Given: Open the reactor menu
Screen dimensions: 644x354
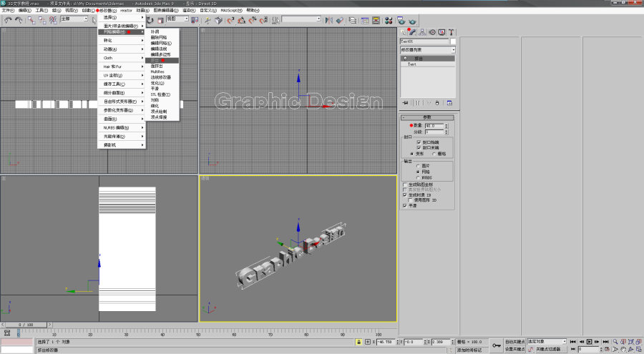Looking at the screenshot, I should (x=126, y=10).
